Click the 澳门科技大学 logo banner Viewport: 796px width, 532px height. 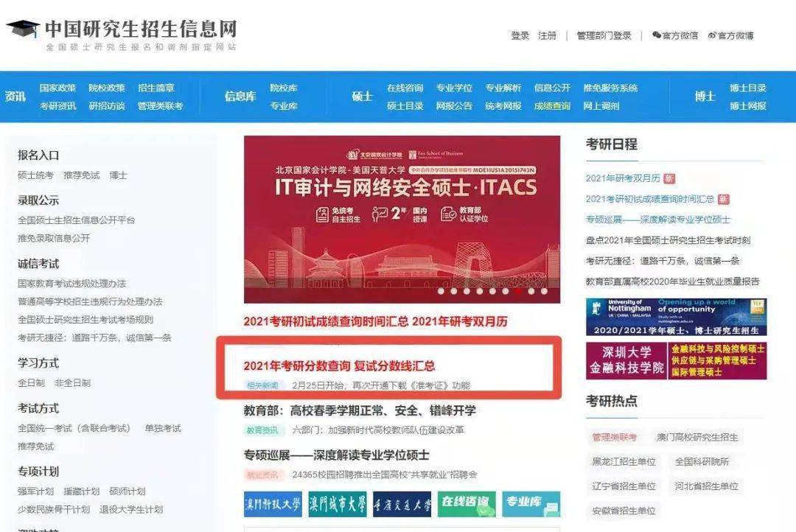click(x=273, y=504)
